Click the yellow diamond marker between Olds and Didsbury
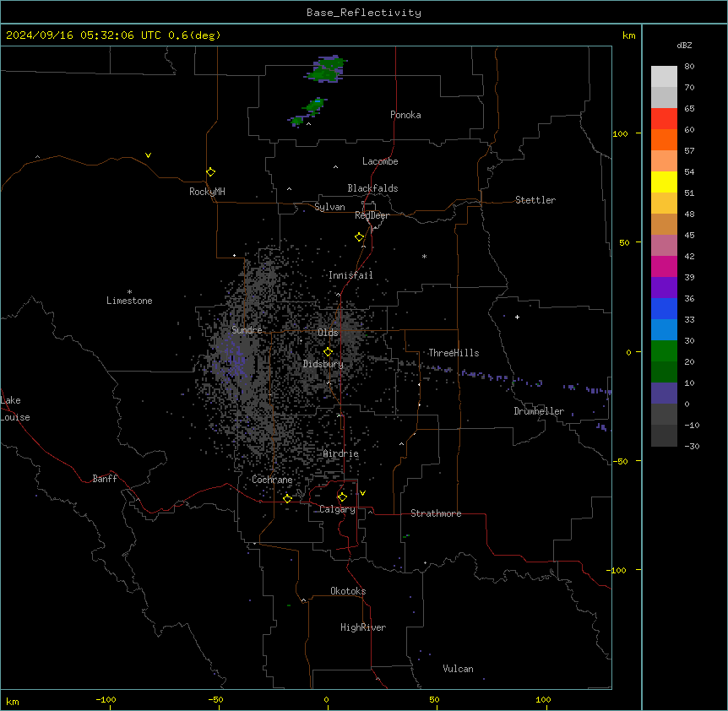The width and height of the screenshot is (728, 711). 329,352
